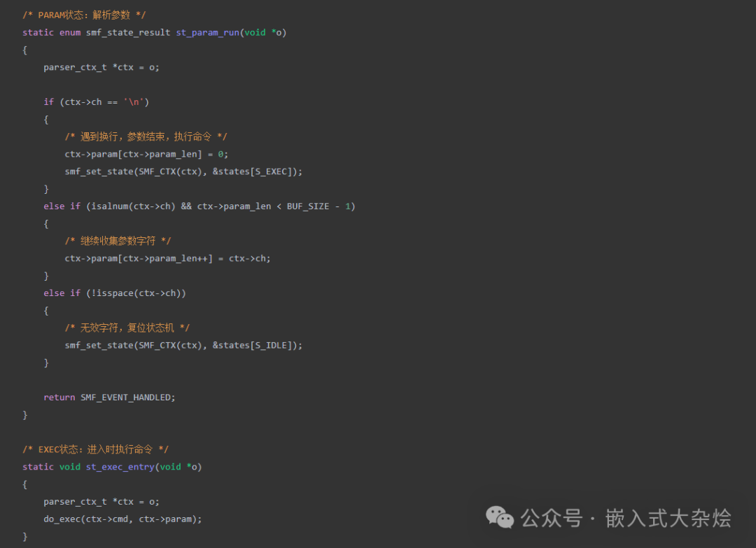Click the comment "无效字符，复位状态机"
The width and height of the screenshot is (756, 548).
click(127, 328)
